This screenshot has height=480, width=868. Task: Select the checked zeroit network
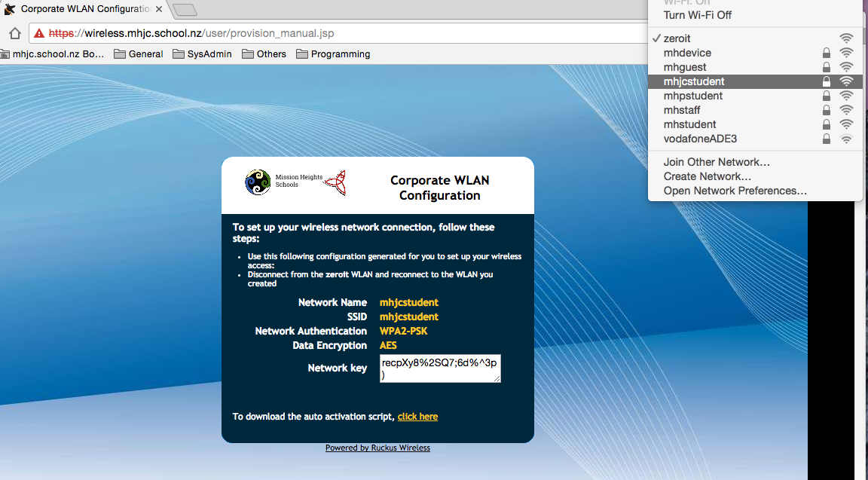pos(677,38)
